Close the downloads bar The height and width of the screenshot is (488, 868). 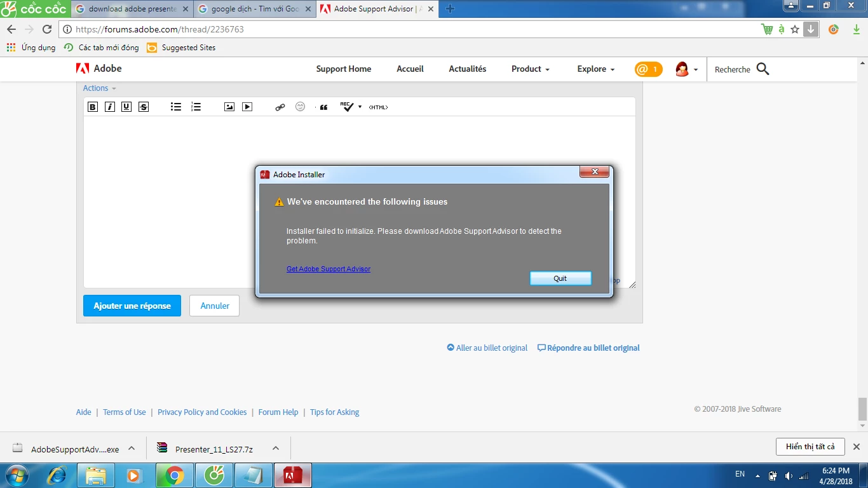pos(856,447)
